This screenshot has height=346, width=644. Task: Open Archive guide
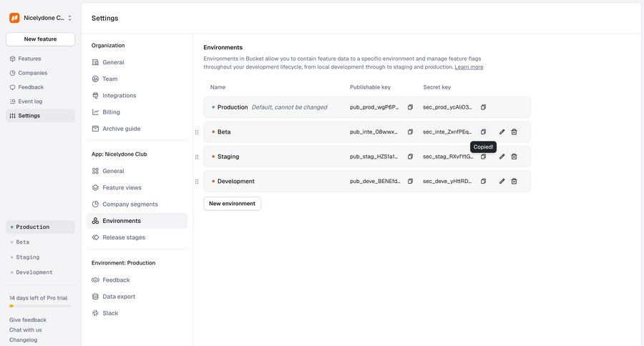(x=137, y=129)
